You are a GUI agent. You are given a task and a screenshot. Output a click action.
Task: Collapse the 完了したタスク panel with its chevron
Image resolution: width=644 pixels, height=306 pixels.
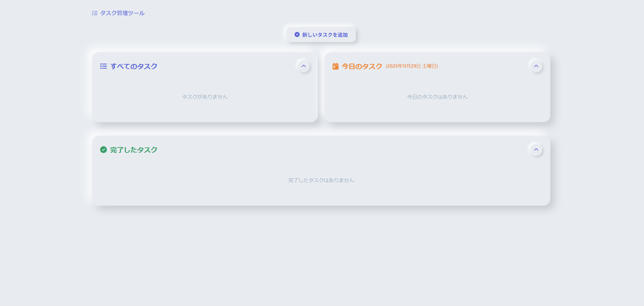(x=536, y=149)
